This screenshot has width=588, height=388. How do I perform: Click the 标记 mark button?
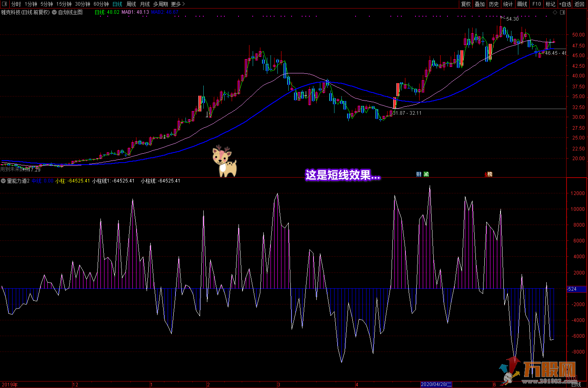pos(551,4)
